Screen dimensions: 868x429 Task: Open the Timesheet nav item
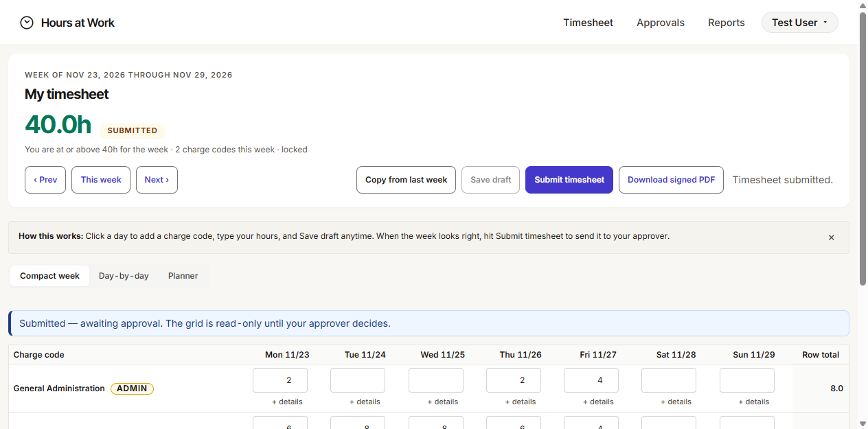(x=589, y=23)
